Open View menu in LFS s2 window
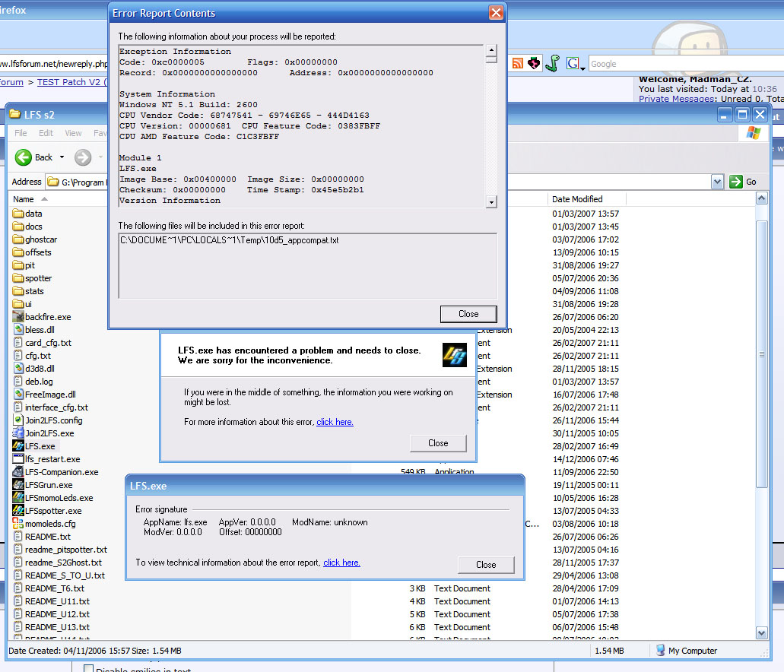The image size is (784, 672). [73, 133]
